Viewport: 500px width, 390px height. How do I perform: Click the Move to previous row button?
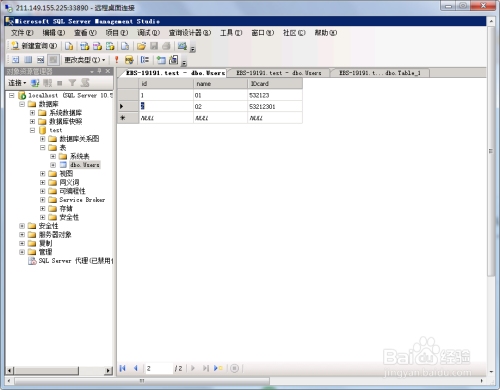coord(136,368)
